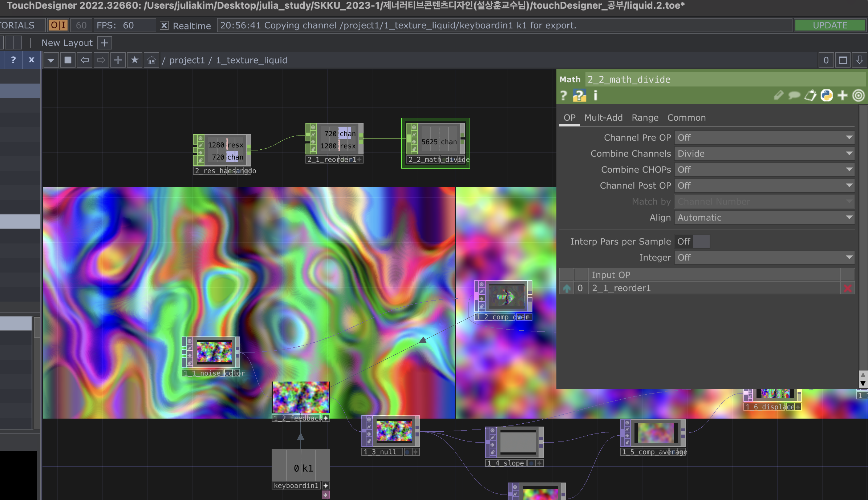
Task: Remove 2_1_reorder1 input with red X
Action: [848, 289]
